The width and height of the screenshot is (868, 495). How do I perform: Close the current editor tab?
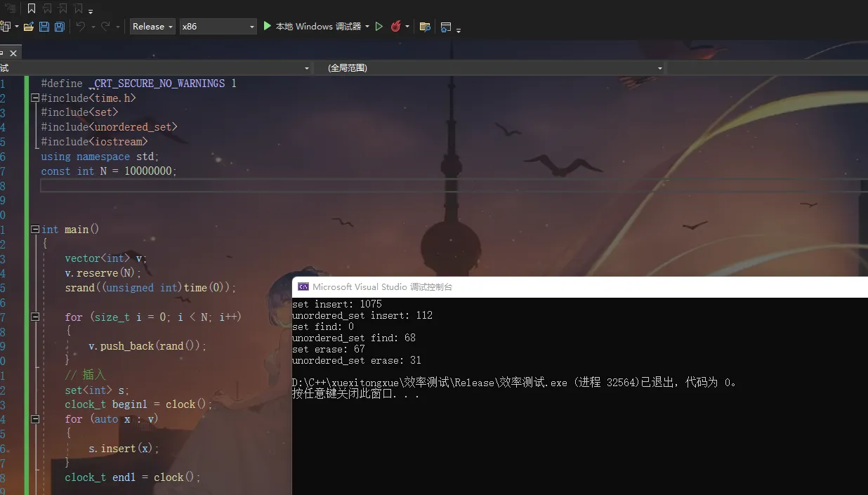pyautogui.click(x=13, y=53)
